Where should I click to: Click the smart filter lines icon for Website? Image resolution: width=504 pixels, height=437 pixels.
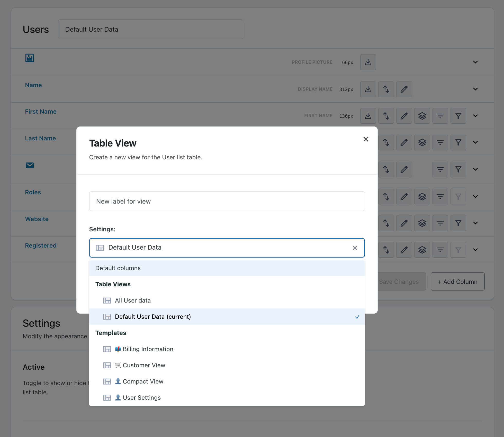440,223
